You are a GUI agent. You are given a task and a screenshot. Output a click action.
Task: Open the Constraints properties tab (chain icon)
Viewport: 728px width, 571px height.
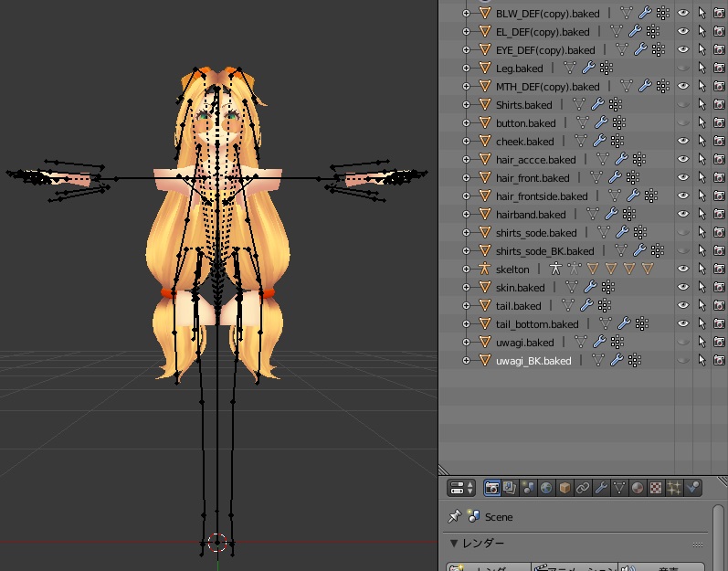pos(583,488)
